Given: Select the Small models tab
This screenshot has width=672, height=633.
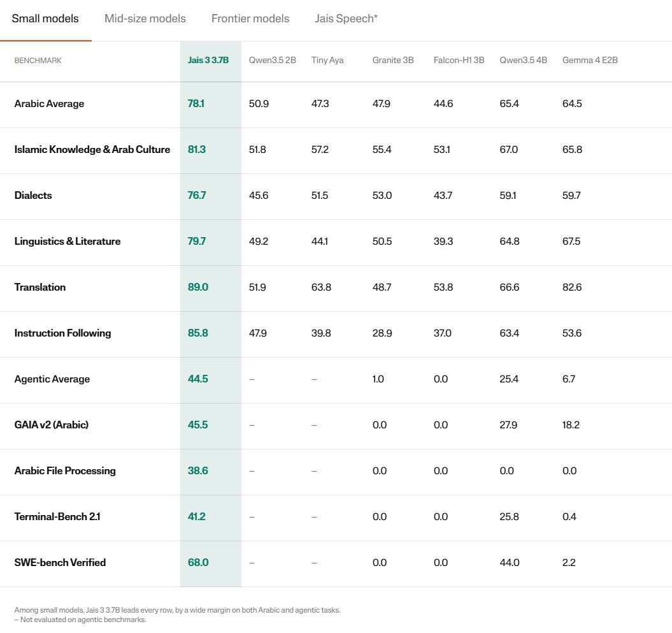Looking at the screenshot, I should tap(45, 18).
